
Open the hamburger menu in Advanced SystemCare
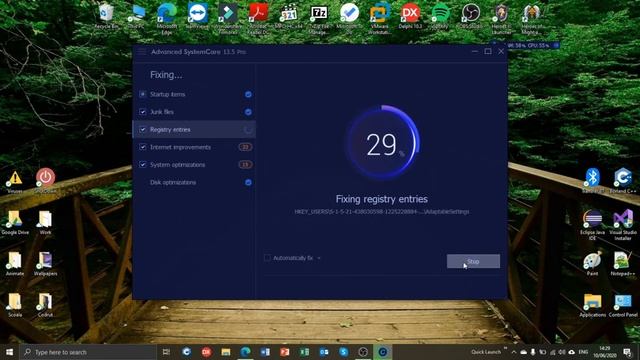click(x=142, y=52)
